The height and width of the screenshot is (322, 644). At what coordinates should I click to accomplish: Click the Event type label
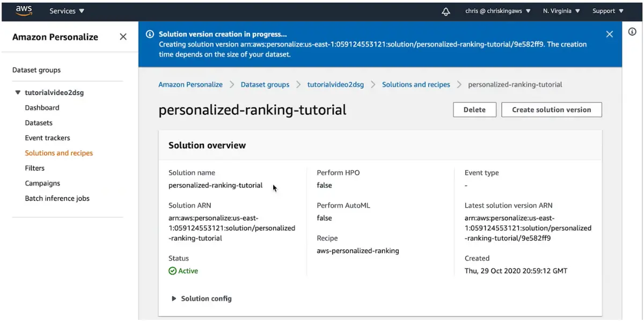tap(481, 173)
